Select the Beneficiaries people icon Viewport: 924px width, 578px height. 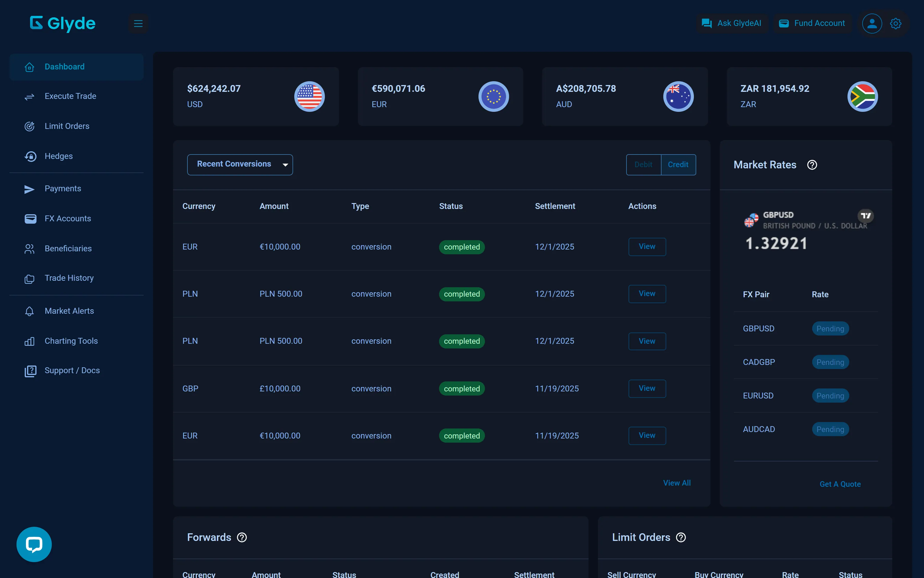(30, 248)
